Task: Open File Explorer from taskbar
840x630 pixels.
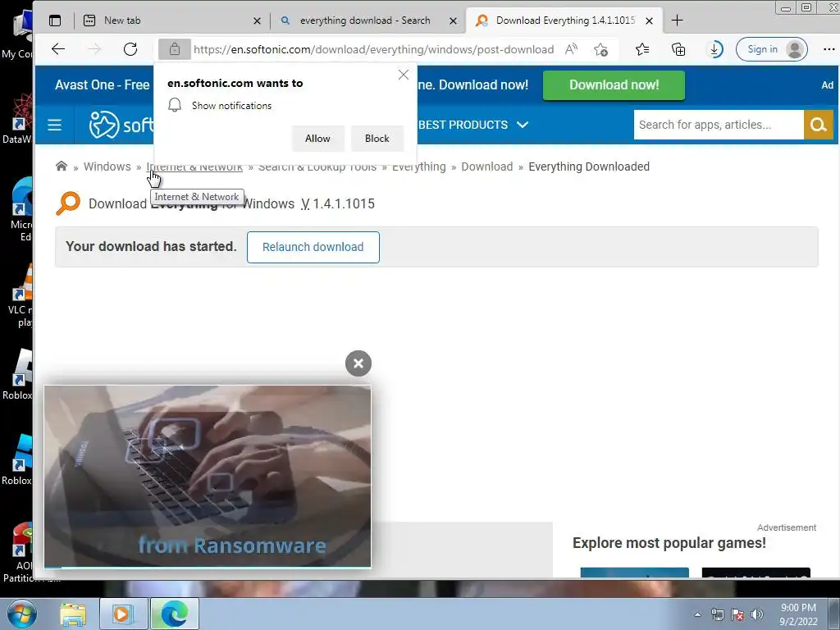Action: (x=73, y=614)
